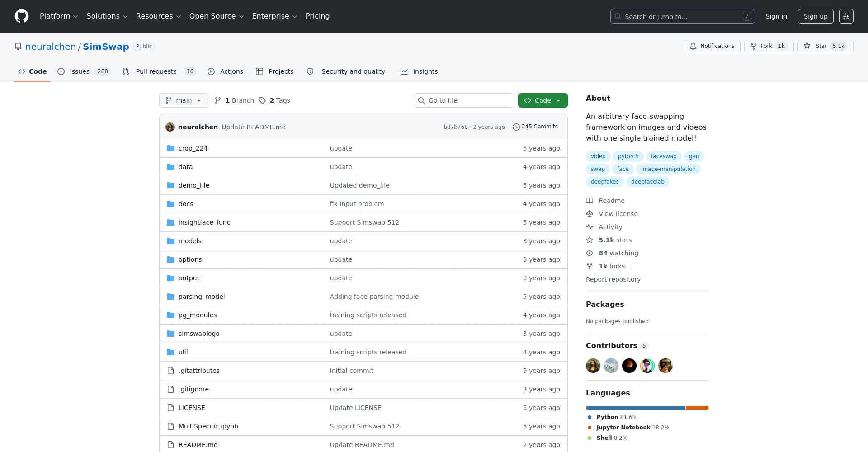Image resolution: width=868 pixels, height=452 pixels.
Task: Switch to the Pull requests tab
Action: click(x=156, y=71)
